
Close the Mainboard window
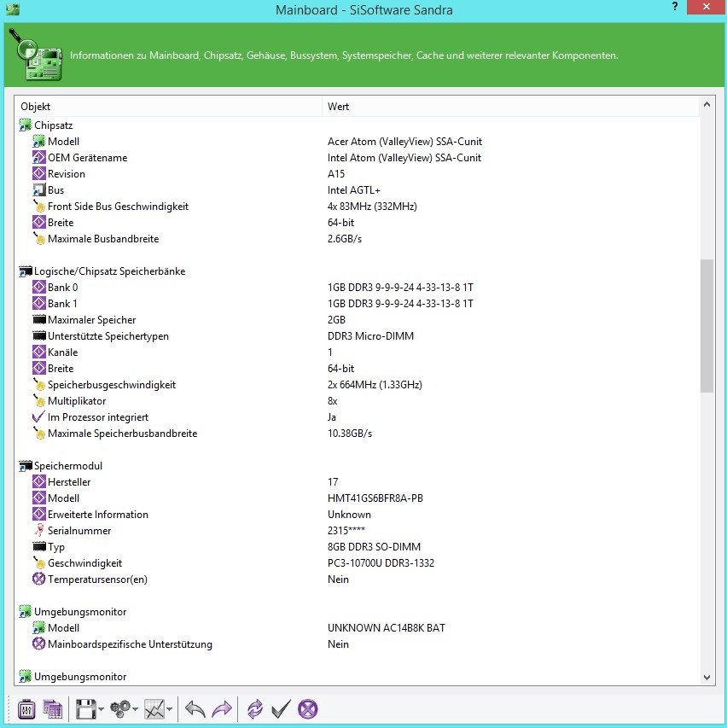pos(707,7)
